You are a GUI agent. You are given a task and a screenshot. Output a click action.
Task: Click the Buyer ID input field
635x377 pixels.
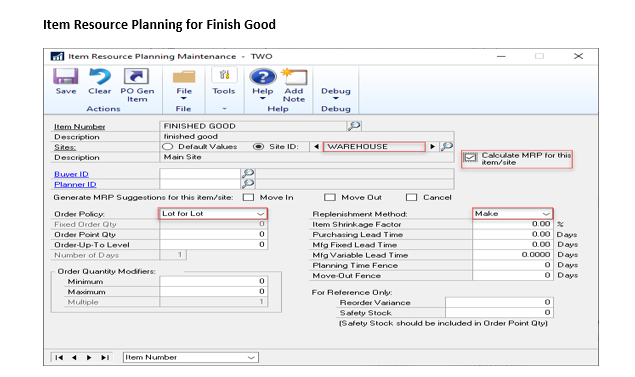200,174
